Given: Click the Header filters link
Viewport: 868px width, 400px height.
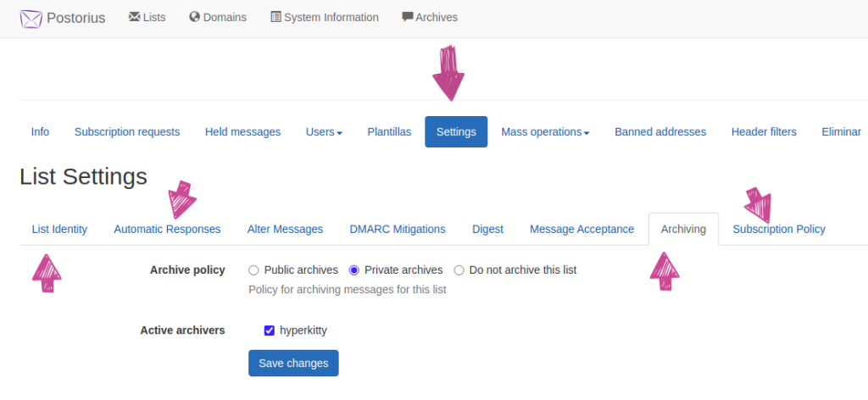Looking at the screenshot, I should (764, 132).
